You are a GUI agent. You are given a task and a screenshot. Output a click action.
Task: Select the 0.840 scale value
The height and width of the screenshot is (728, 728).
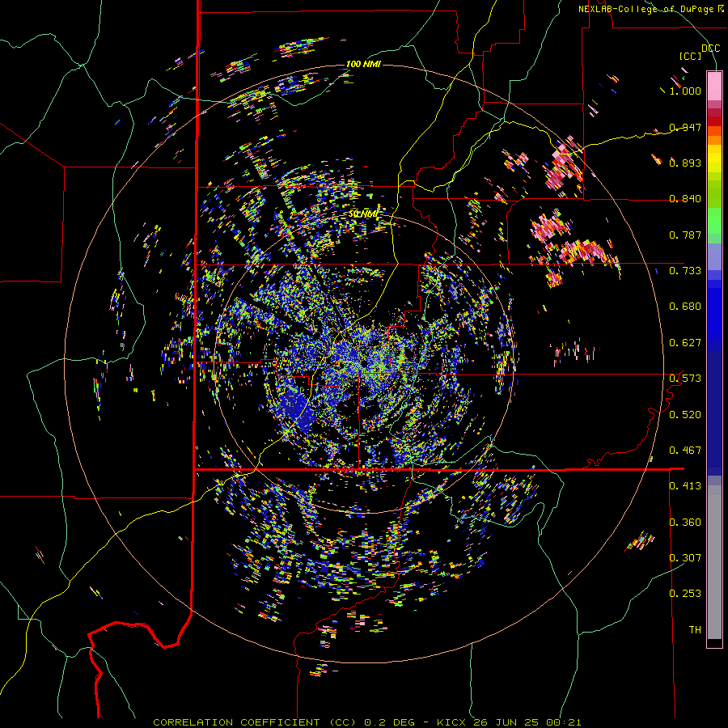pyautogui.click(x=685, y=199)
